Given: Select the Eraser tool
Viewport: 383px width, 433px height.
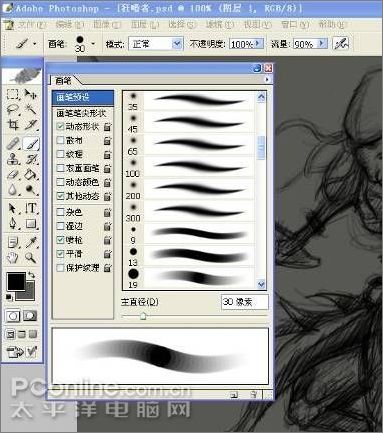Looking at the screenshot, I should coord(13,174).
